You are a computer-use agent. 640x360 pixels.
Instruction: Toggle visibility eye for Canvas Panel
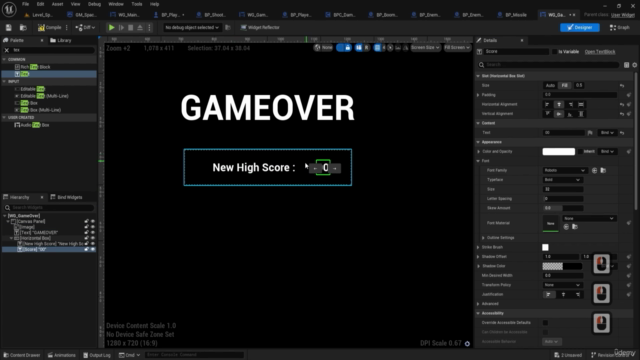pos(93,221)
